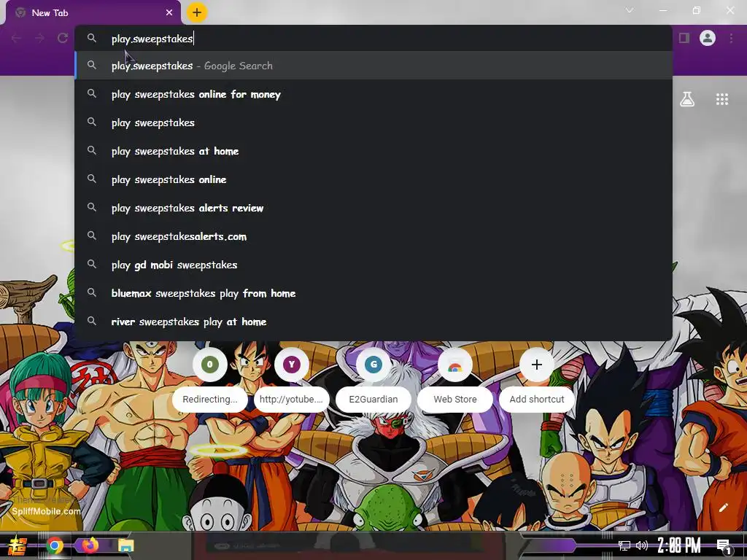Image resolution: width=747 pixels, height=560 pixels.
Task: Select the 'play sweepstakes' suggestion
Action: 373,122
